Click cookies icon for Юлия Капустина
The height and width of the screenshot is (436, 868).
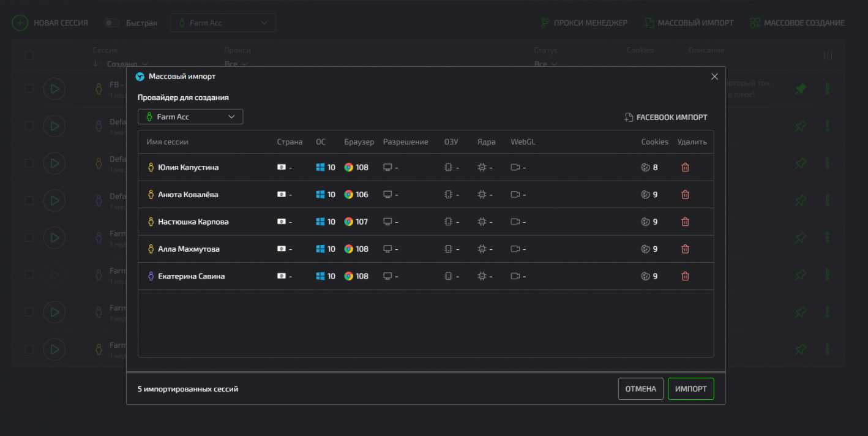(645, 167)
